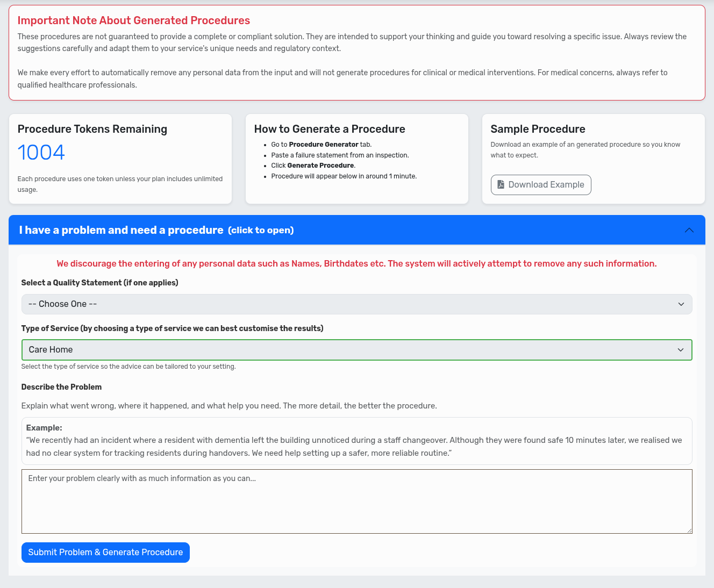Click the Download Example button
The width and height of the screenshot is (714, 588).
click(541, 184)
